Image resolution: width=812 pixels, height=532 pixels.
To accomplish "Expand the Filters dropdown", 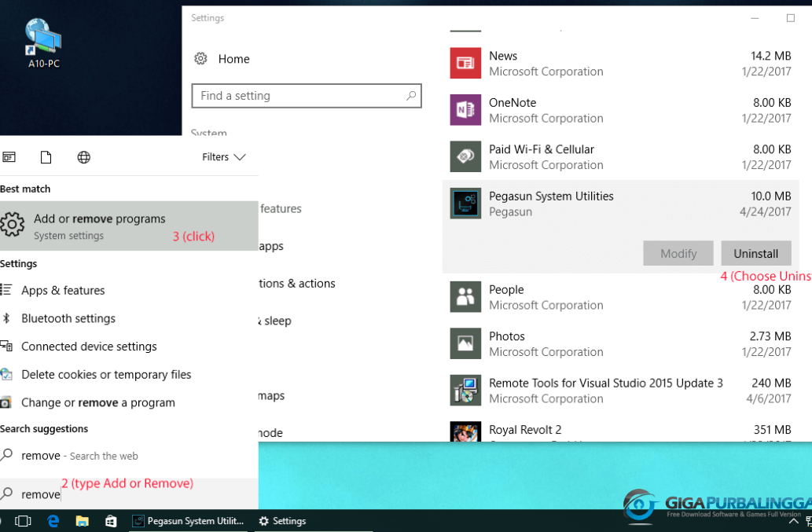I will (224, 157).
